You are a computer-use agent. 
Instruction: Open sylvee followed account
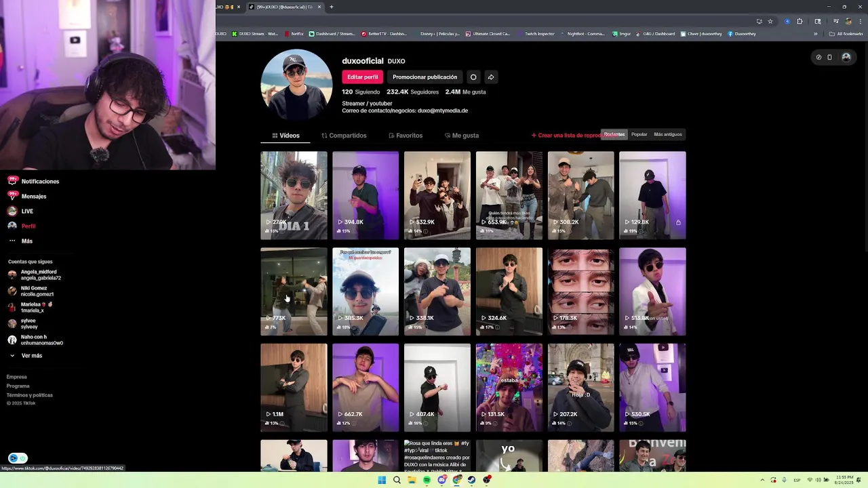point(23,324)
